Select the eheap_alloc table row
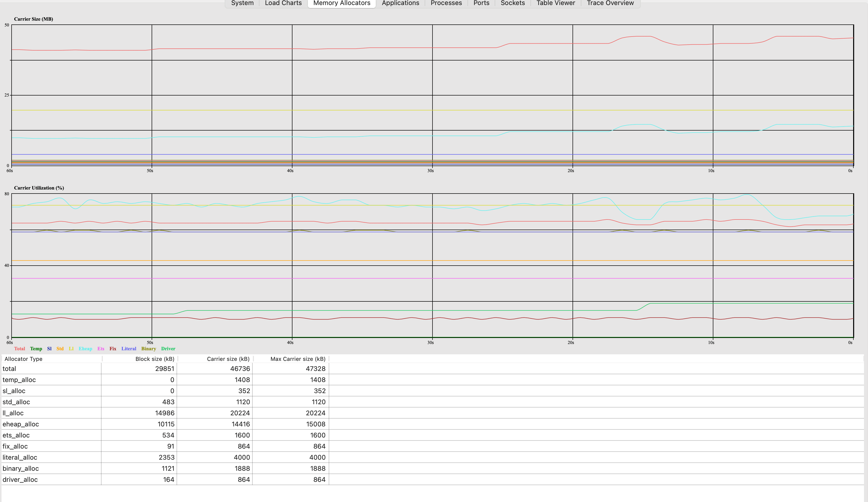Image resolution: width=868 pixels, height=502 pixels. pyautogui.click(x=21, y=424)
